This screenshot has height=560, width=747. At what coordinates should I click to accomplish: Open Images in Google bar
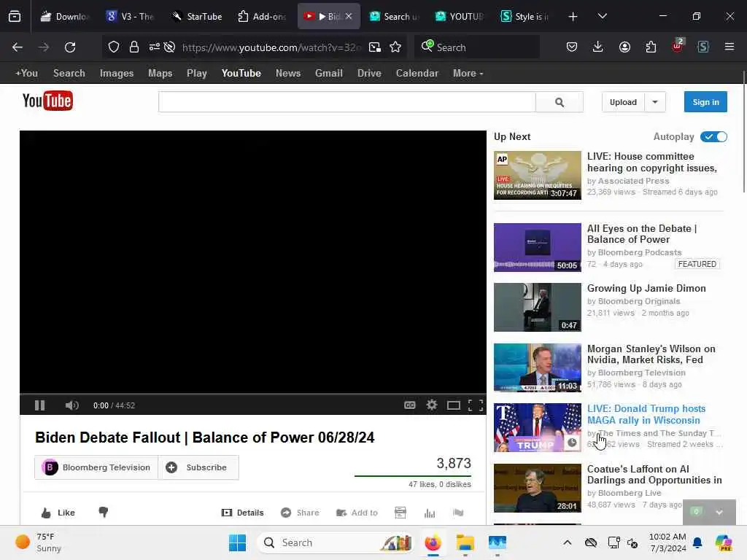click(x=117, y=74)
